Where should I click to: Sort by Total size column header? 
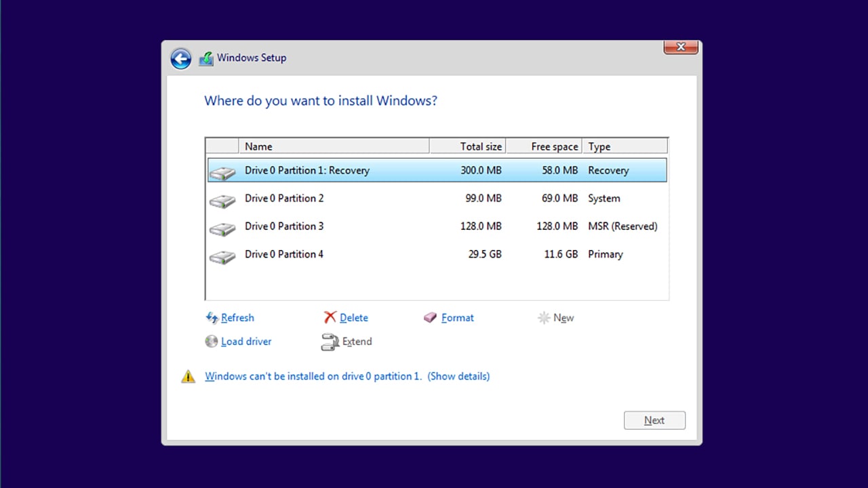[x=467, y=146]
